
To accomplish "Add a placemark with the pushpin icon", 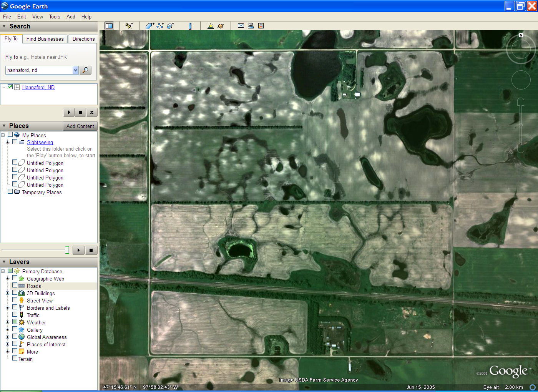I will click(129, 26).
